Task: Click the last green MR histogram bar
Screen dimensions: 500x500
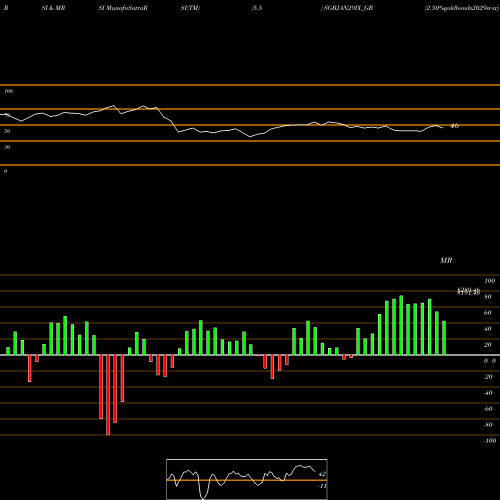Action: tap(444, 338)
